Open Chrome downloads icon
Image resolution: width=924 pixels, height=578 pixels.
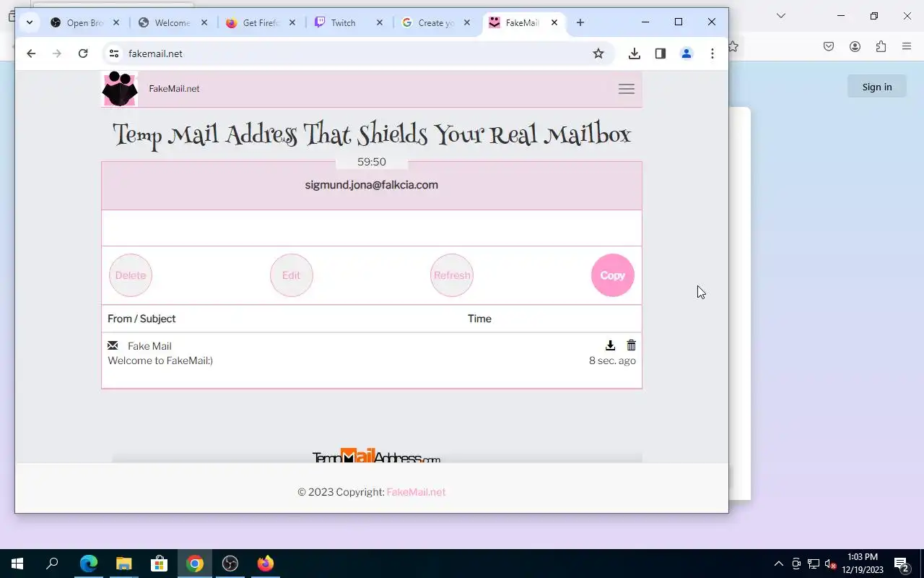pyautogui.click(x=635, y=53)
